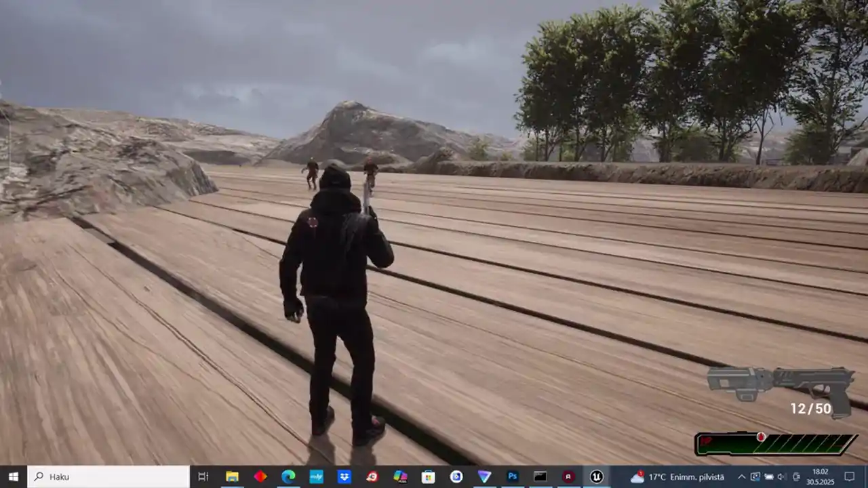Click the left distant enemy figure
868x488 pixels.
(311, 174)
